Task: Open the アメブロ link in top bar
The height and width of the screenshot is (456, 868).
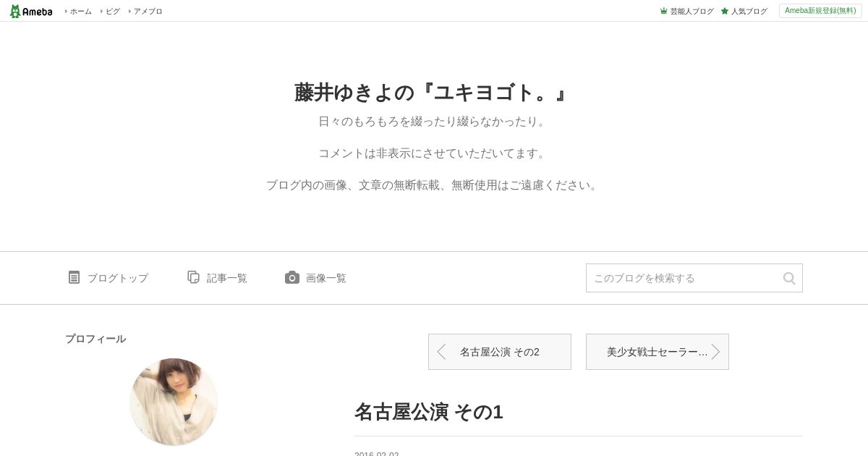Action: point(148,11)
